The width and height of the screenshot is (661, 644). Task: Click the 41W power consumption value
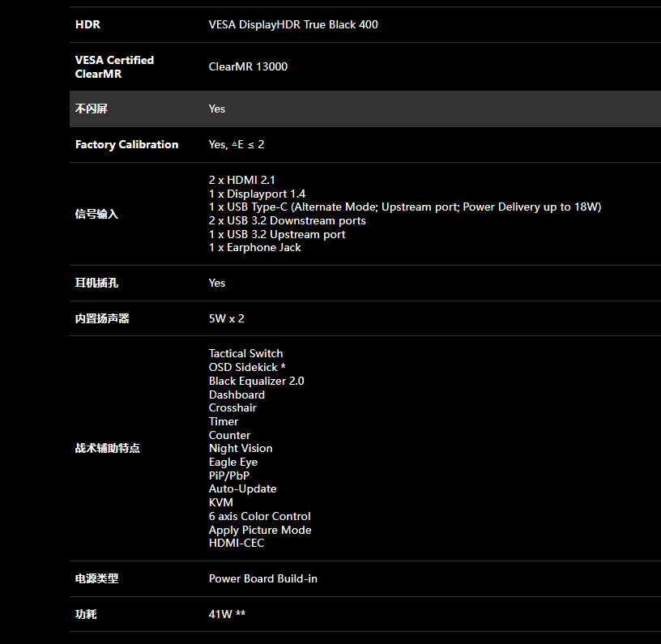pos(227,614)
